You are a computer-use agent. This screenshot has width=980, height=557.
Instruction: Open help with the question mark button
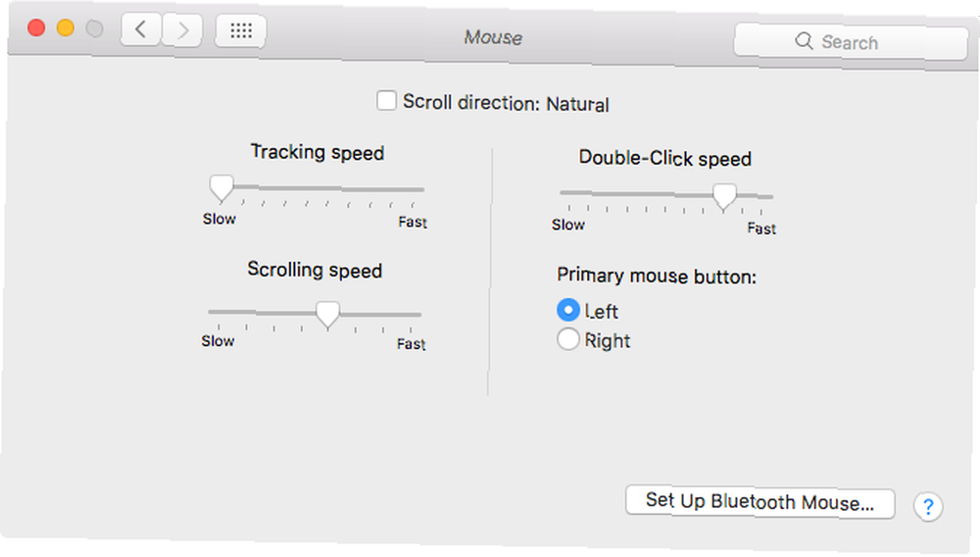click(928, 506)
